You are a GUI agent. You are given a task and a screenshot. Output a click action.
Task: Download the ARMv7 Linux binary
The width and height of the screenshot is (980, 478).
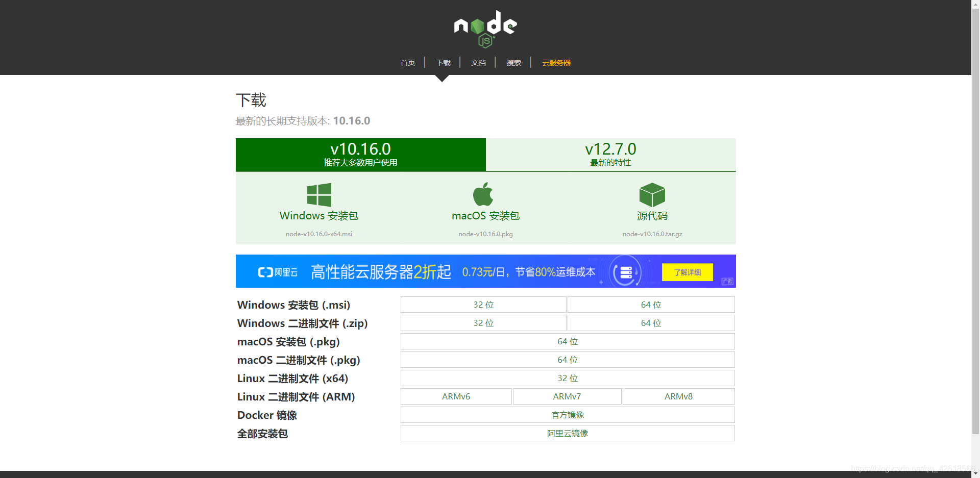pyautogui.click(x=567, y=396)
